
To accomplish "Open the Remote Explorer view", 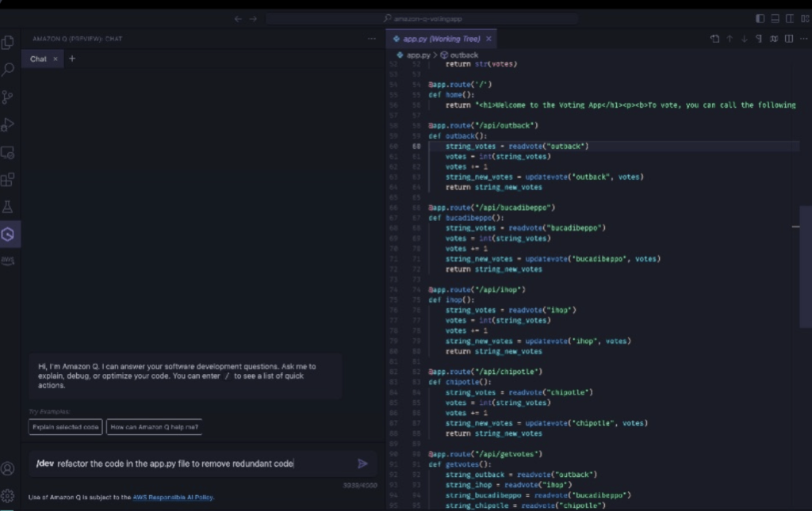I will pyautogui.click(x=8, y=153).
